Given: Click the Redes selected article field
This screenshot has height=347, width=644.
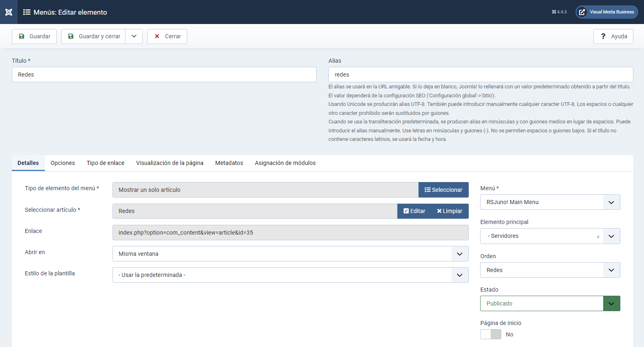Looking at the screenshot, I should [255, 211].
